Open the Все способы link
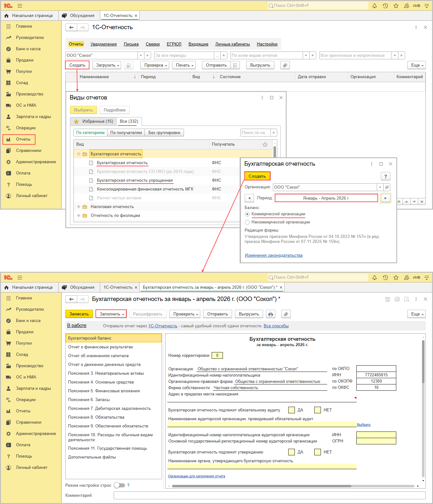This screenshot has height=504, width=433. click(276, 326)
